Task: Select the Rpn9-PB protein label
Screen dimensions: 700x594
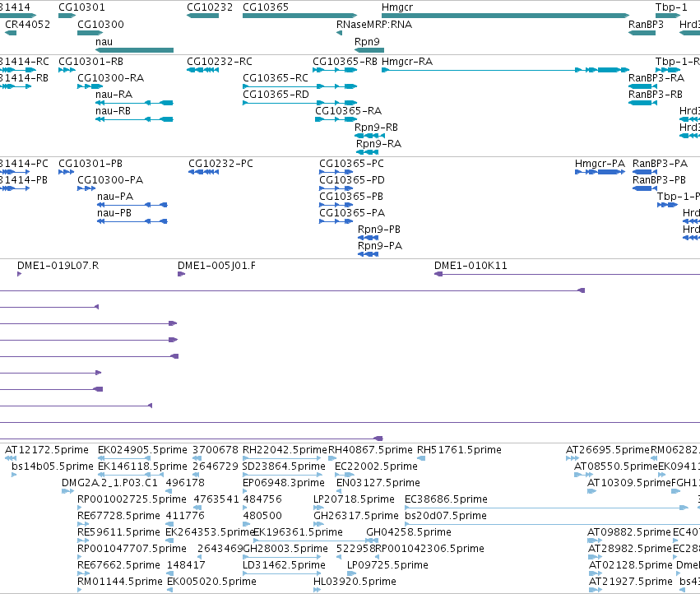Action: pos(379,230)
